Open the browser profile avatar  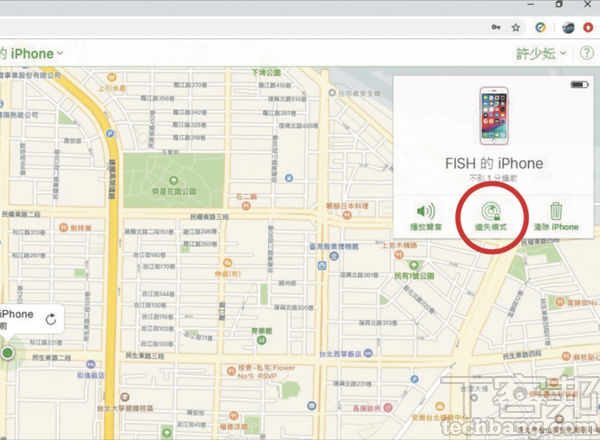[568, 28]
